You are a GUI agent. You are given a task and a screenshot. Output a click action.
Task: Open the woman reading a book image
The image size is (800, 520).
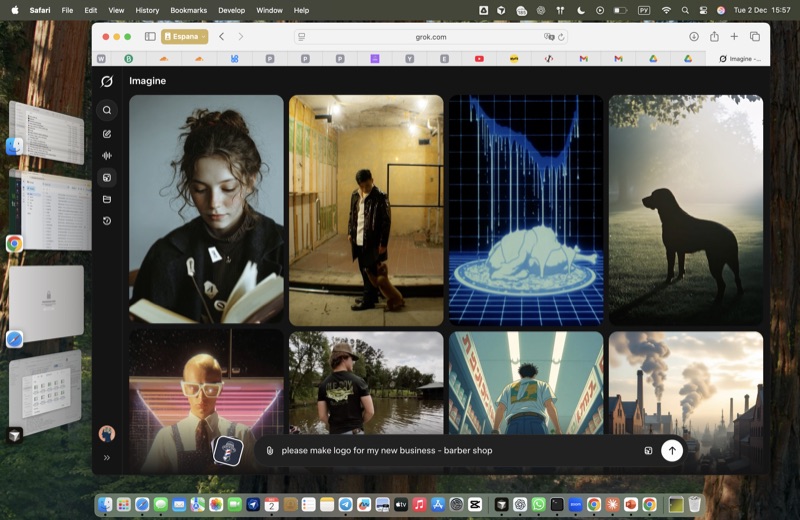click(x=206, y=210)
